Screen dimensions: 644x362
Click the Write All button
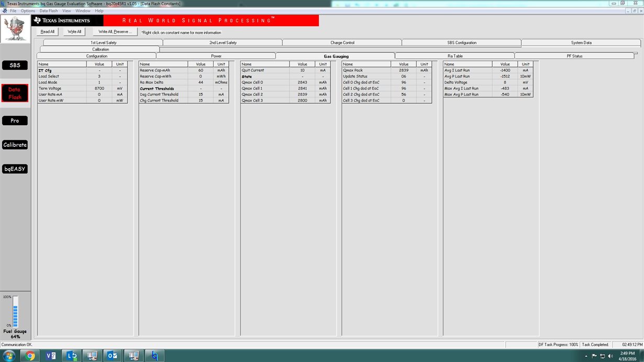click(74, 32)
